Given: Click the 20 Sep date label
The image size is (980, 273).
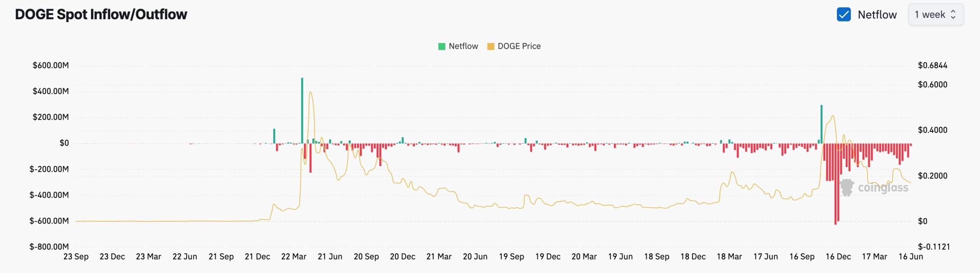Looking at the screenshot, I should (366, 257).
